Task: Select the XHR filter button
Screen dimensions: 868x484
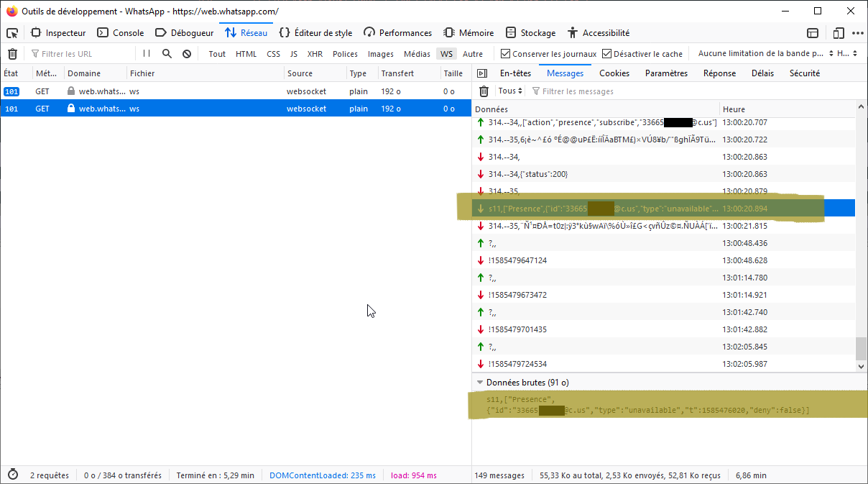Action: click(x=315, y=54)
